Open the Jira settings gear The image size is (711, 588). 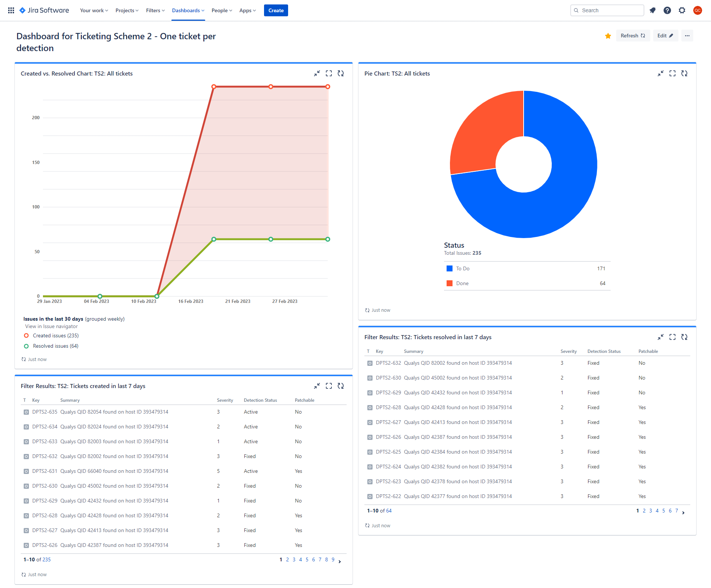tap(682, 10)
